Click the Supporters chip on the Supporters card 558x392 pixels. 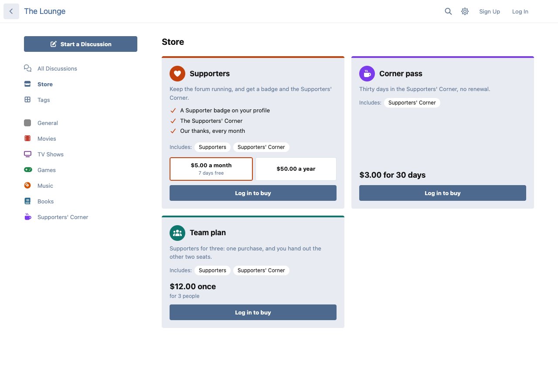[212, 147]
